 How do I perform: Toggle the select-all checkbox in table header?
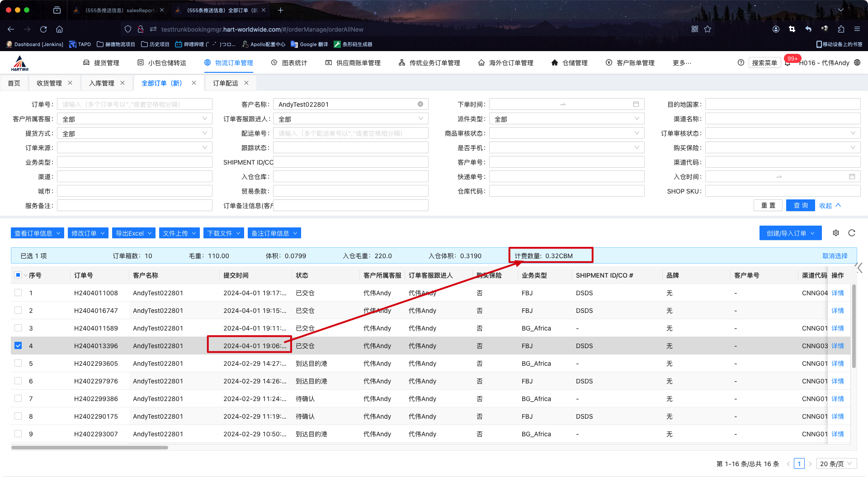pos(18,275)
